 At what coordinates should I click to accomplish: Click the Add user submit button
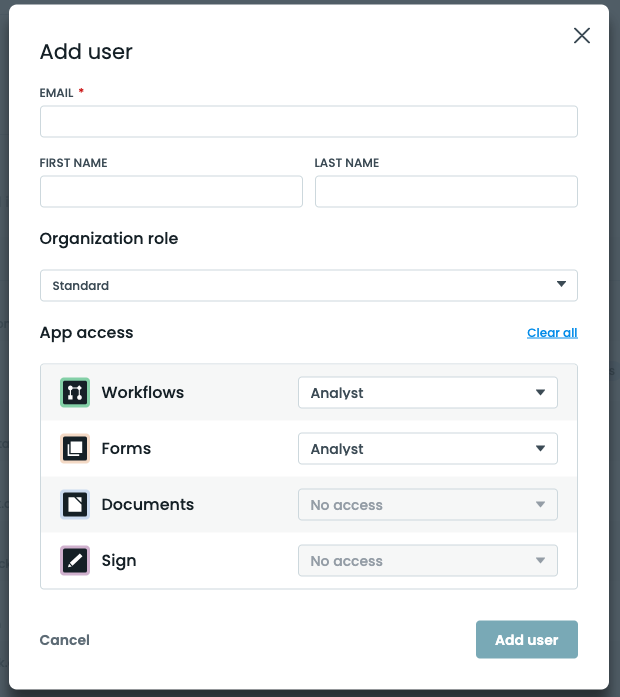pos(526,640)
